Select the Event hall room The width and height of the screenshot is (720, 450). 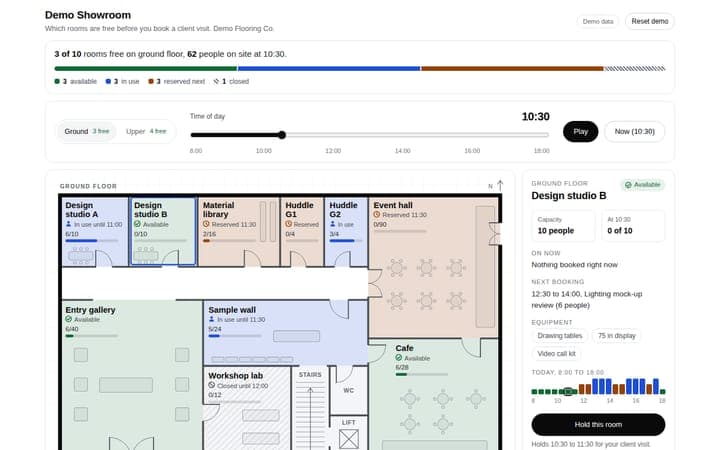pos(433,268)
